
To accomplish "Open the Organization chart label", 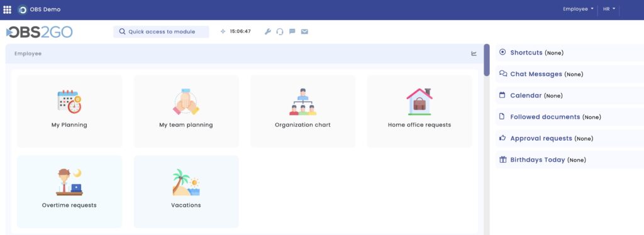I will pyautogui.click(x=303, y=125).
